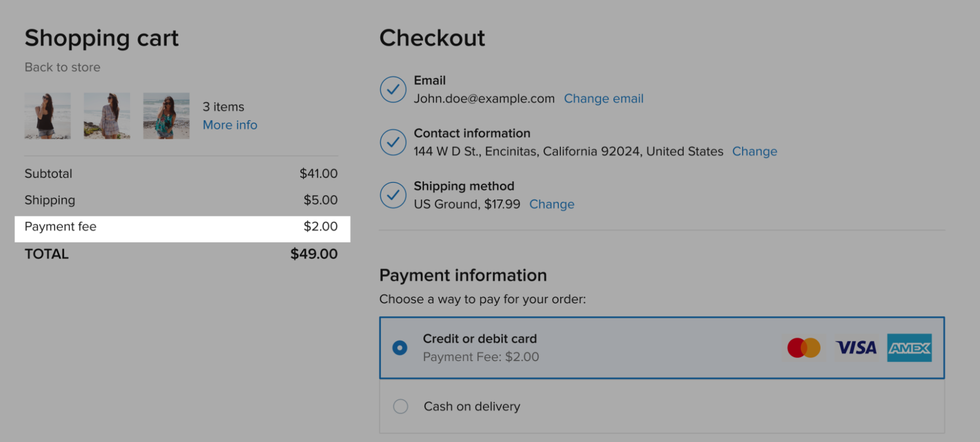Click Change next to shipping address
Image resolution: width=980 pixels, height=442 pixels.
click(754, 151)
